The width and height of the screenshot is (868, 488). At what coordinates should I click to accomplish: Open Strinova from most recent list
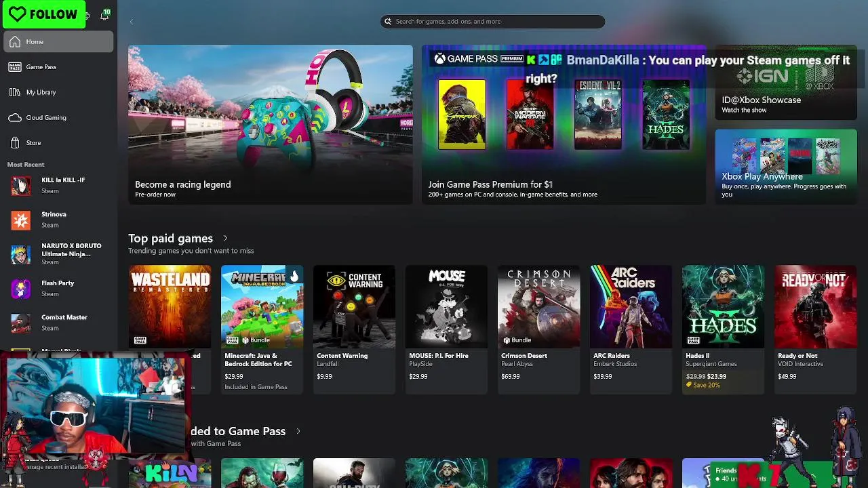coord(58,220)
